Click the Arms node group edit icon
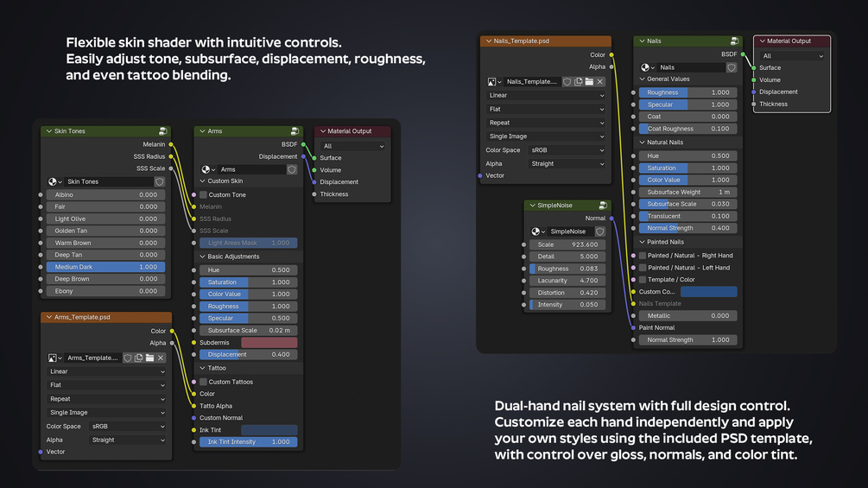Image resolution: width=868 pixels, height=488 pixels. [295, 131]
